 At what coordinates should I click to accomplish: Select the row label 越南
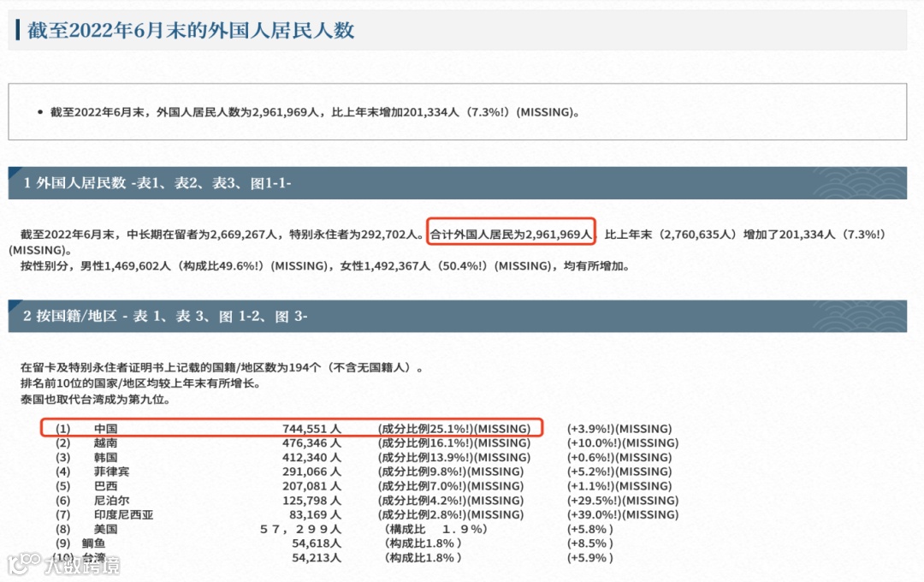tap(105, 442)
